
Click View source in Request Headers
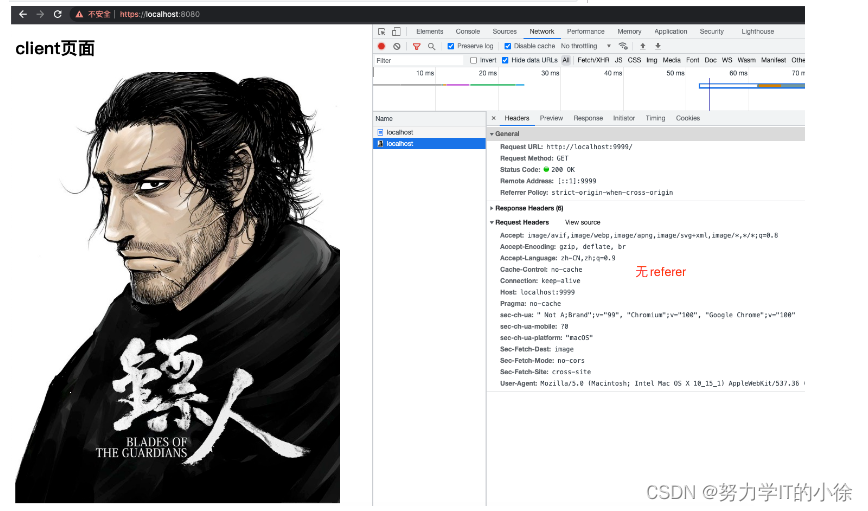click(x=582, y=222)
